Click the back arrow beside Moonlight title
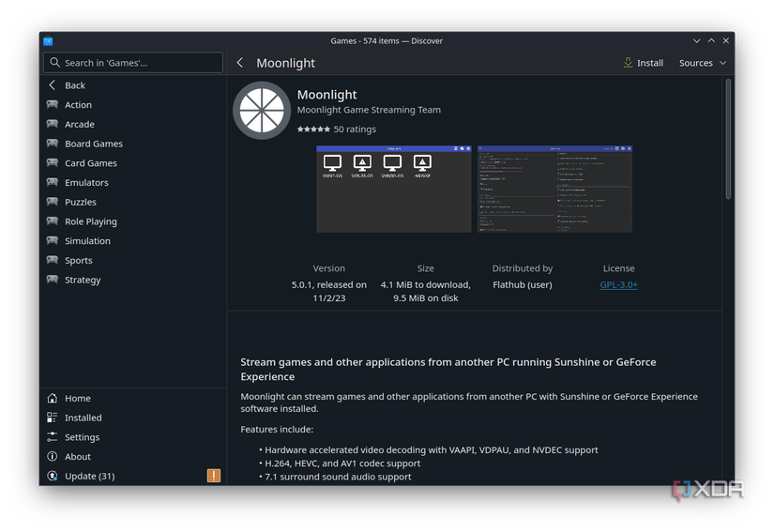774x532 pixels. click(240, 63)
